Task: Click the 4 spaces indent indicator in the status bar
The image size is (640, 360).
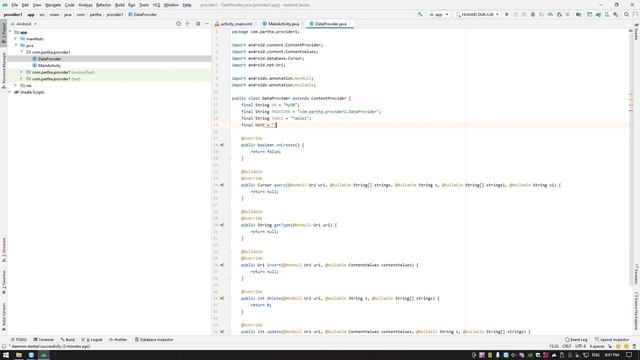Action: coord(597,346)
